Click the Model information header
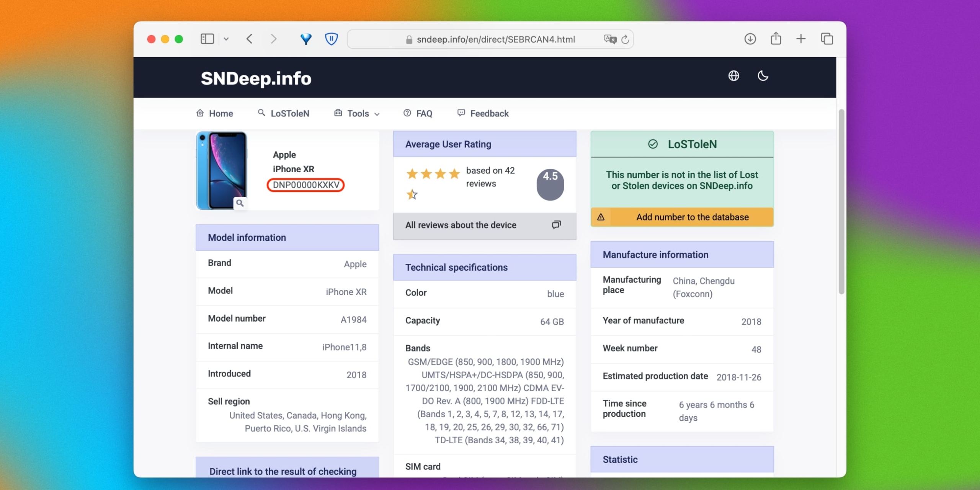Image resolution: width=980 pixels, height=490 pixels. tap(287, 238)
